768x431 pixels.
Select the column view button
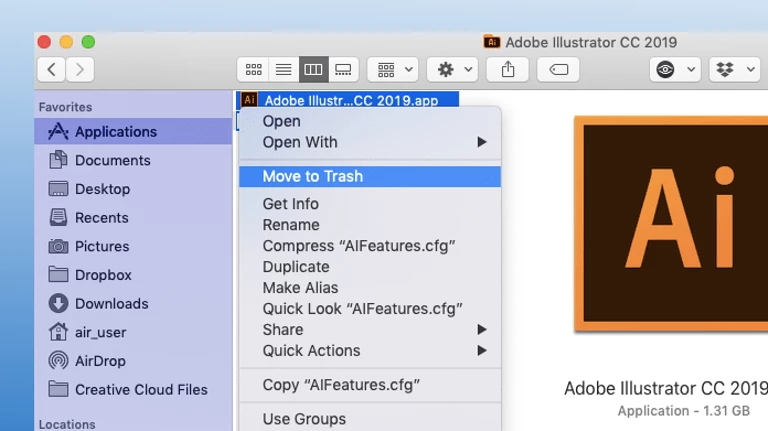(x=313, y=70)
